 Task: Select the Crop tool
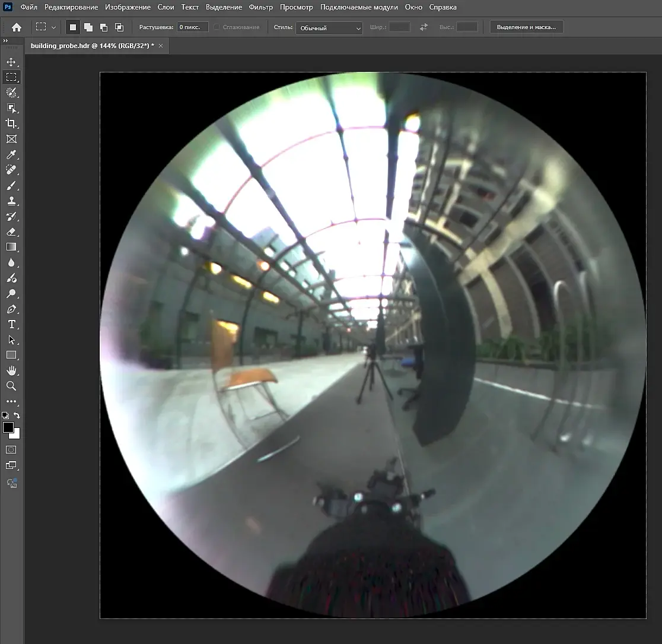click(x=11, y=123)
